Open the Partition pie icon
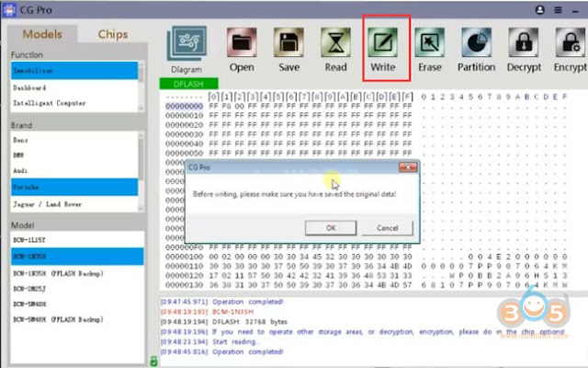The width and height of the screenshot is (588, 368). 477,42
